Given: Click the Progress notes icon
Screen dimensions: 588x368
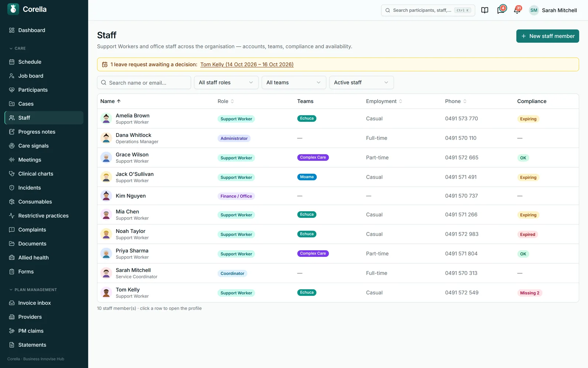Looking at the screenshot, I should click(12, 132).
